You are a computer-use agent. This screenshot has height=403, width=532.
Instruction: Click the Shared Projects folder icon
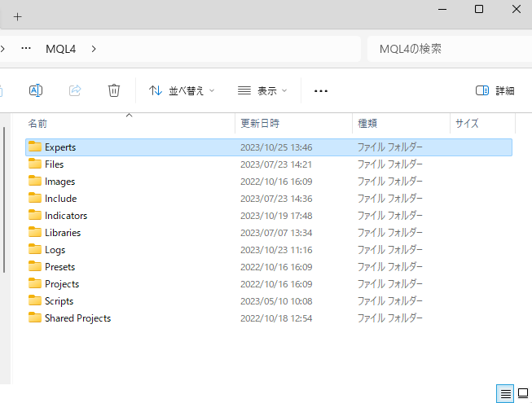35,318
